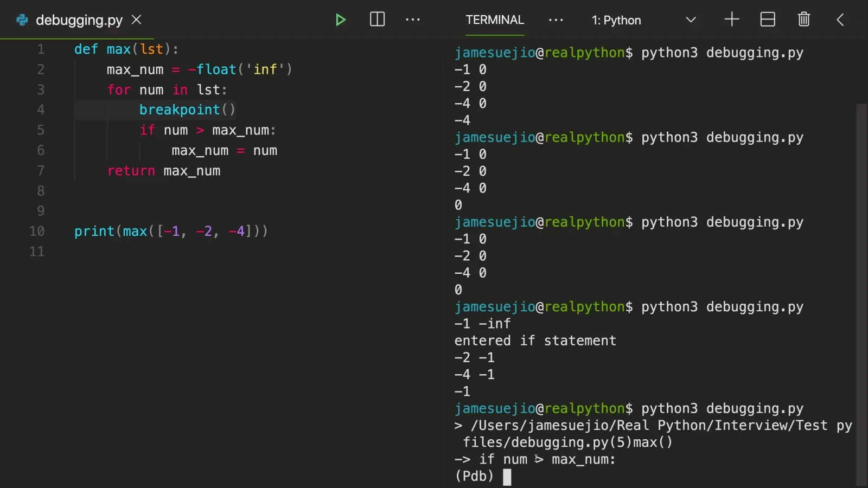Open the editor more actions ellipsis

tap(413, 20)
